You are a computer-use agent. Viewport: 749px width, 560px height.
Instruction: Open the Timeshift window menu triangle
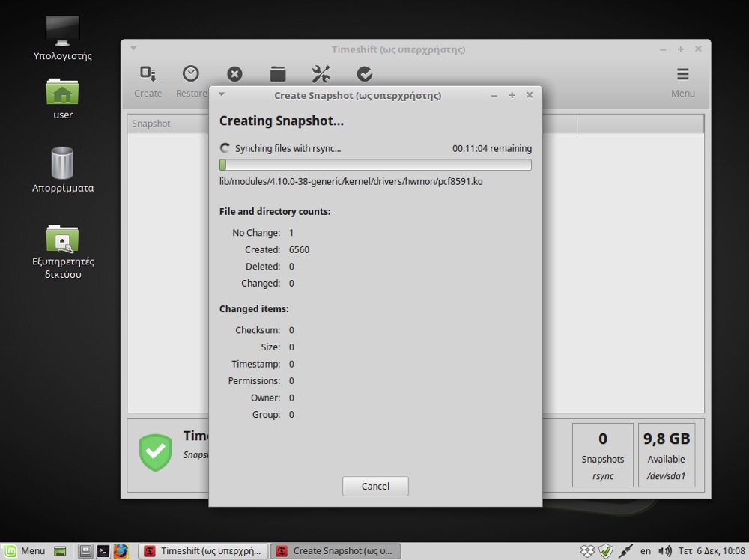134,48
